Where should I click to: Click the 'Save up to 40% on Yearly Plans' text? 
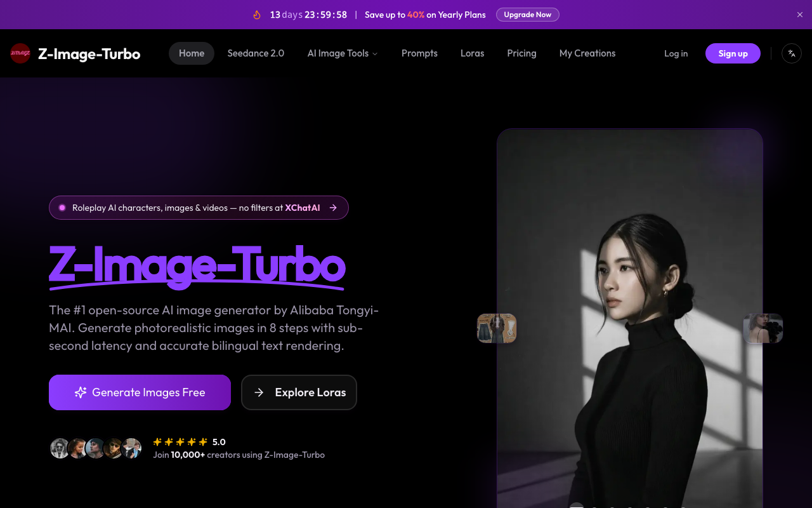pyautogui.click(x=425, y=15)
